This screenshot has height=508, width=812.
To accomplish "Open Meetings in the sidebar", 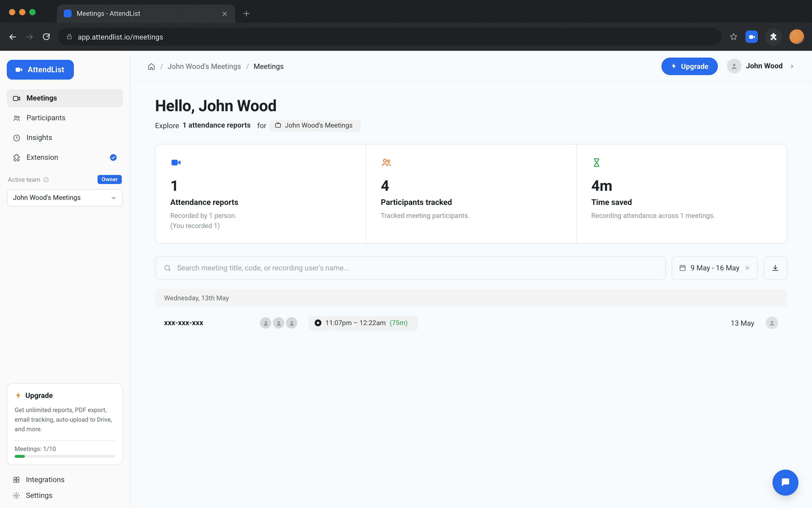I will 65,98.
